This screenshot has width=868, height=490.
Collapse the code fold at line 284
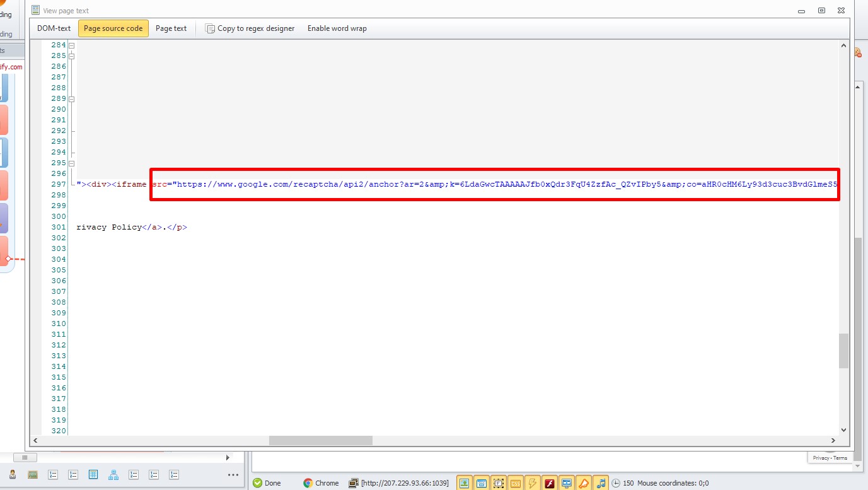point(71,45)
